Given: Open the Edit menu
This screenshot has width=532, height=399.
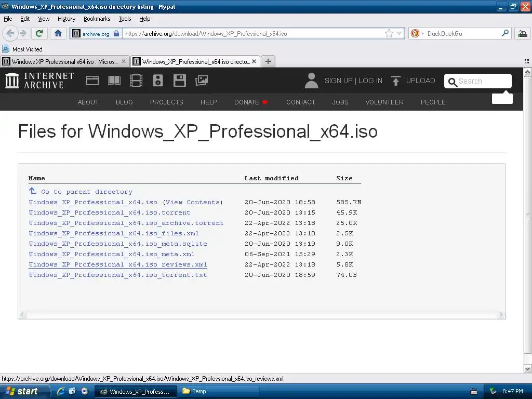Looking at the screenshot, I should 25,19.
